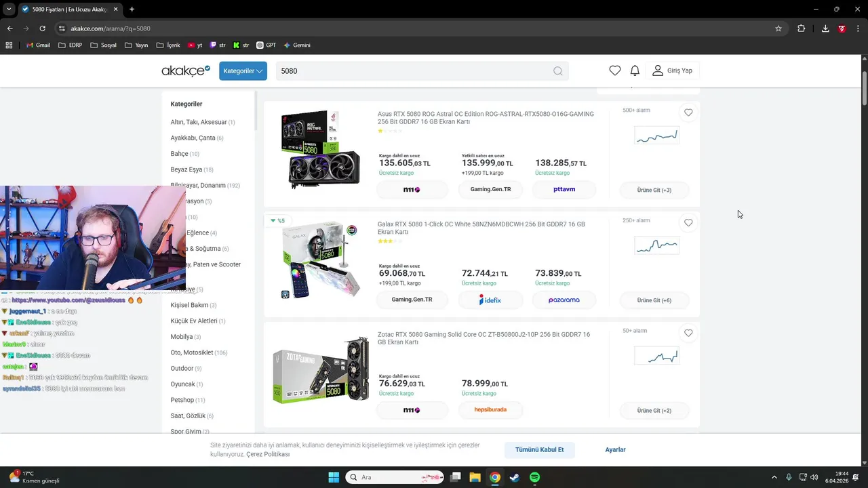Select hepsiburada seller logo

coord(490,409)
